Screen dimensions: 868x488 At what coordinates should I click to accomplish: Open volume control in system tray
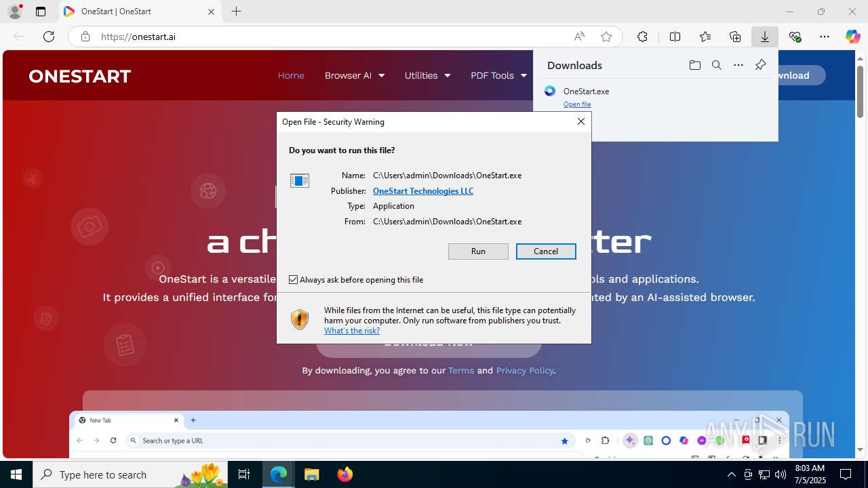point(780,474)
